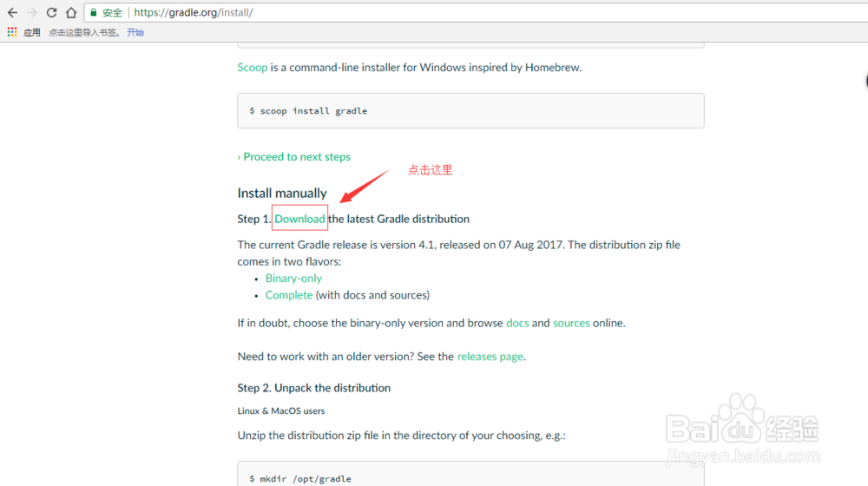
Task: Click the 'Linux & MacOS users' subheading
Action: pos(281,410)
